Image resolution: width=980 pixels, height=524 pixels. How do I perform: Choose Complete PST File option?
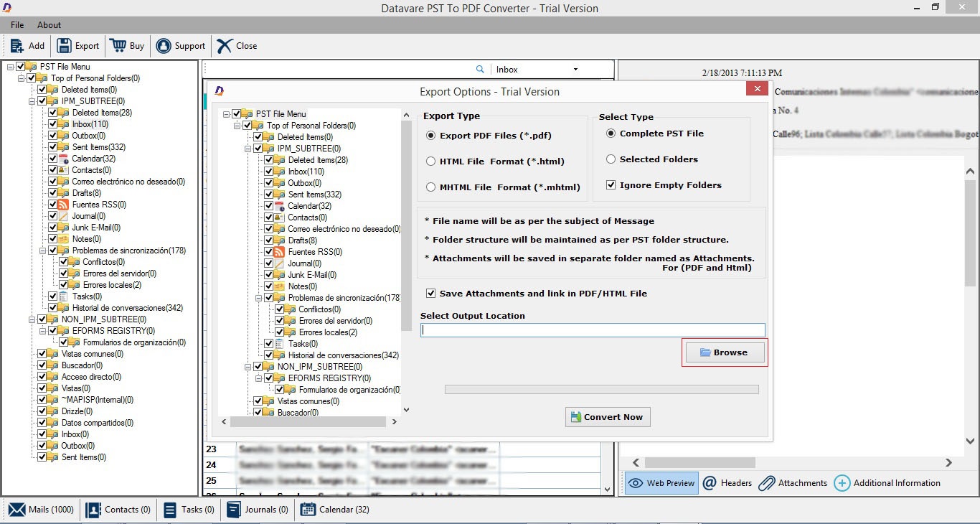coord(611,134)
